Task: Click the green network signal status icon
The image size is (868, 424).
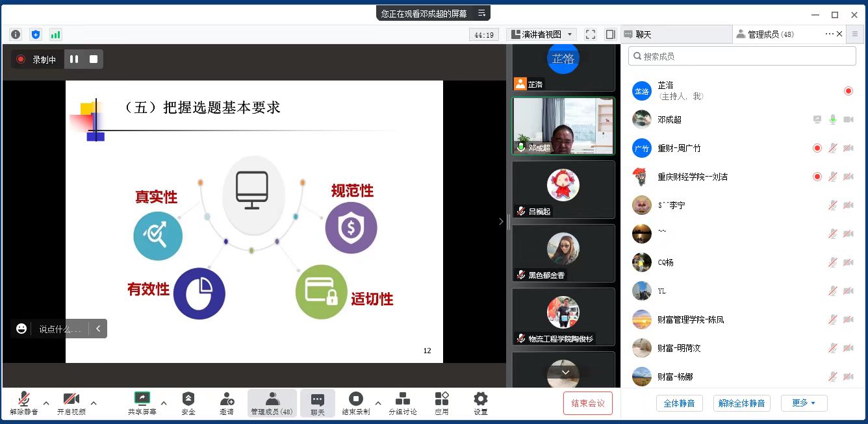Action: 56,34
